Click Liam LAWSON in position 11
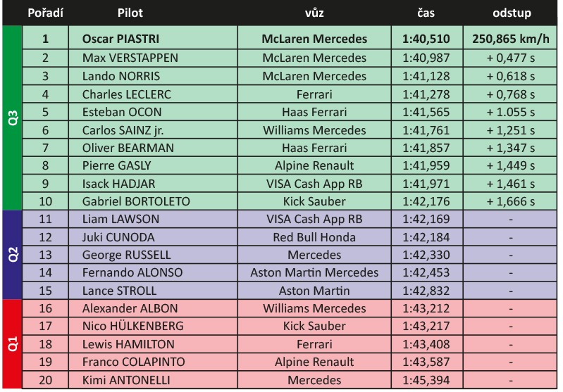The width and height of the screenshot is (563, 392). (120, 219)
